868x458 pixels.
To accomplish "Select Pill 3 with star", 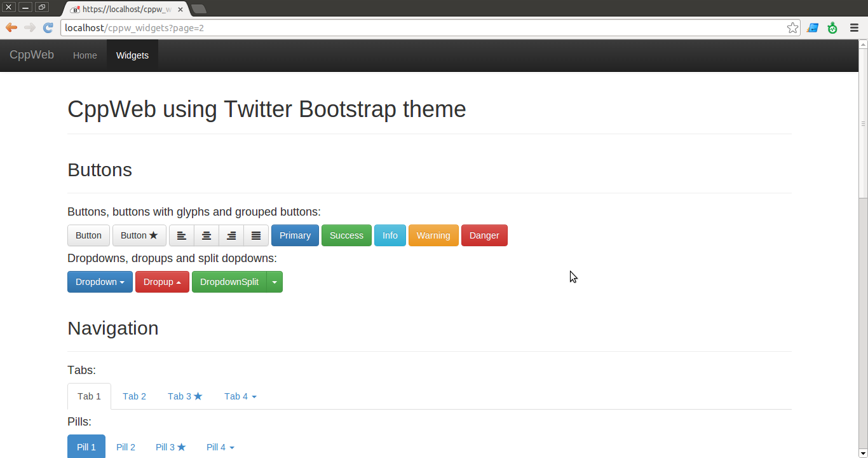I will click(x=170, y=447).
